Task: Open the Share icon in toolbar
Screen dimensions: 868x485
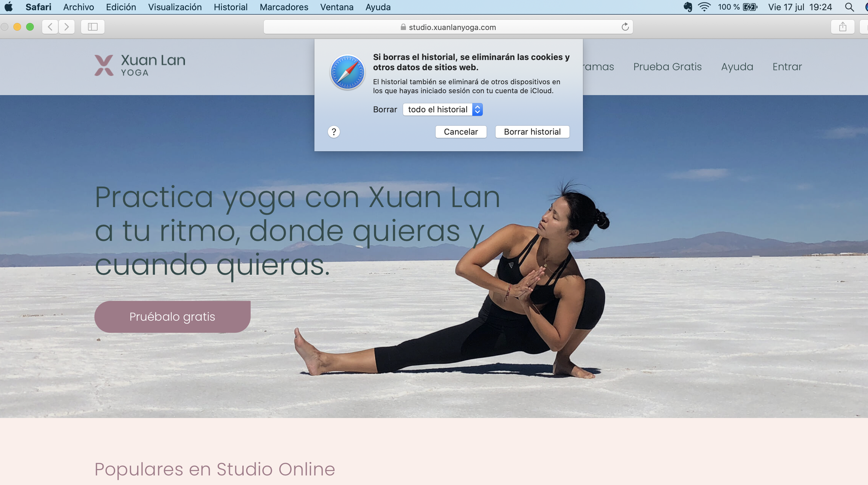Action: [x=842, y=27]
